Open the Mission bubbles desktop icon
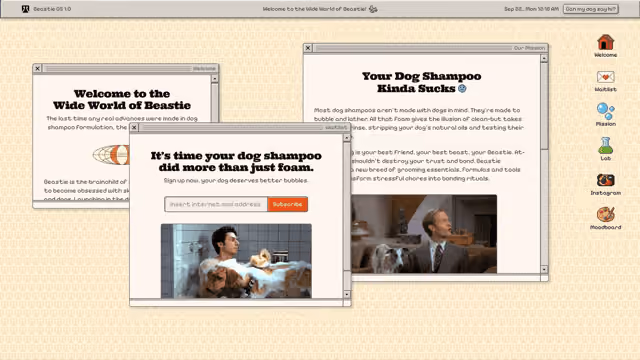 point(605,114)
